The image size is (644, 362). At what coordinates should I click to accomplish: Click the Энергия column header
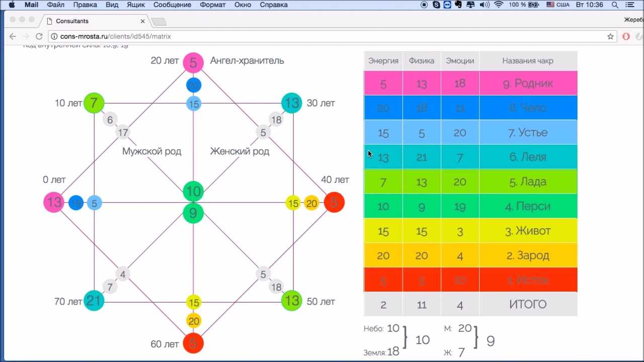[x=383, y=61]
